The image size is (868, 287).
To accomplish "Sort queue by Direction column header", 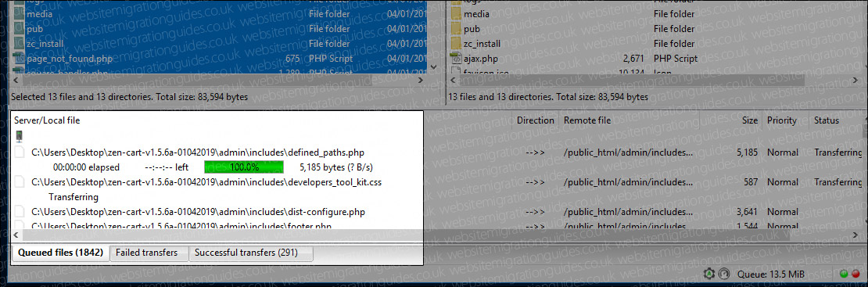I will pos(536,120).
